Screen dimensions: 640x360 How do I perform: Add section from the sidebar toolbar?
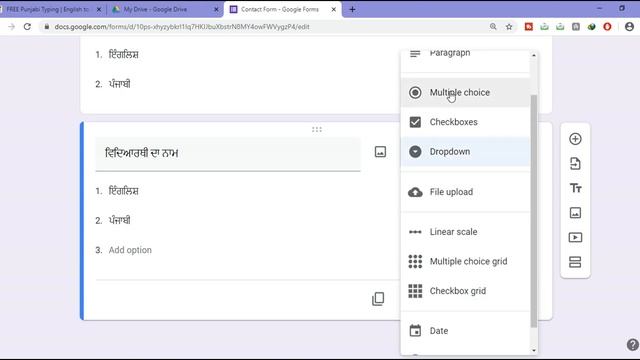pyautogui.click(x=575, y=262)
